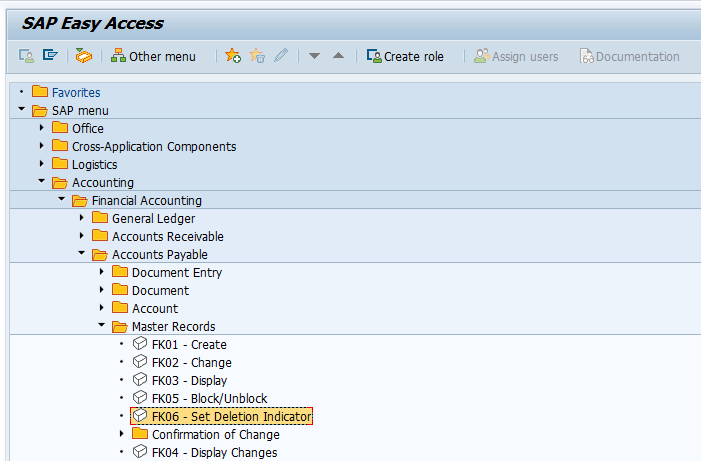Click the Create role button
This screenshot has width=701, height=461.
point(405,56)
